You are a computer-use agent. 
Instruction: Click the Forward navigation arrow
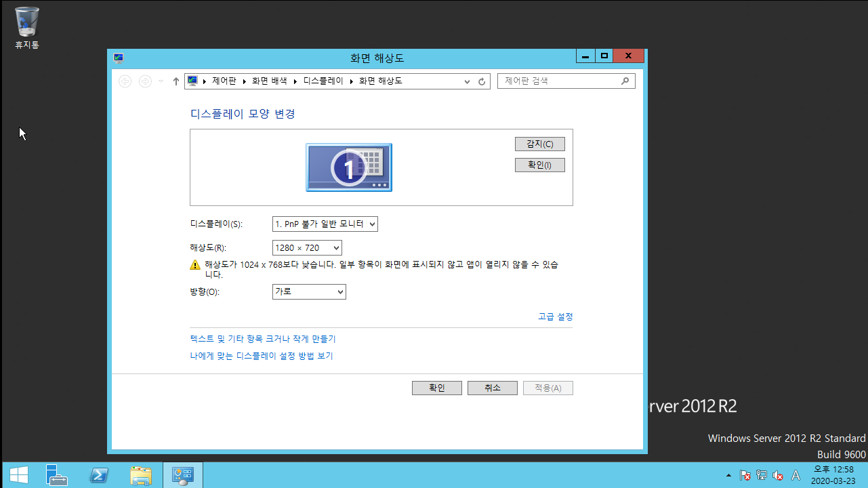(x=145, y=81)
